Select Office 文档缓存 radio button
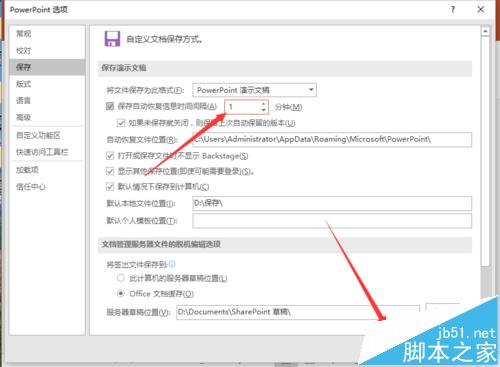The height and width of the screenshot is (367, 500). pos(121,293)
